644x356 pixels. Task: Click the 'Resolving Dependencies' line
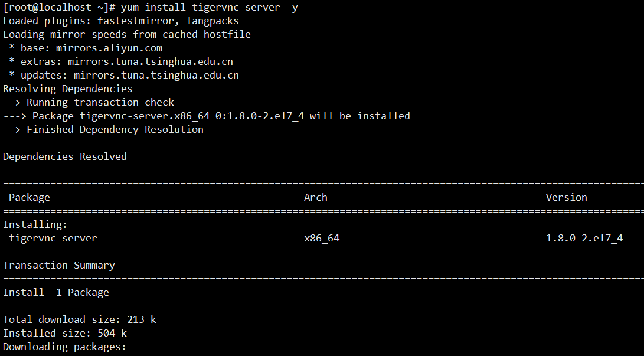pos(68,89)
